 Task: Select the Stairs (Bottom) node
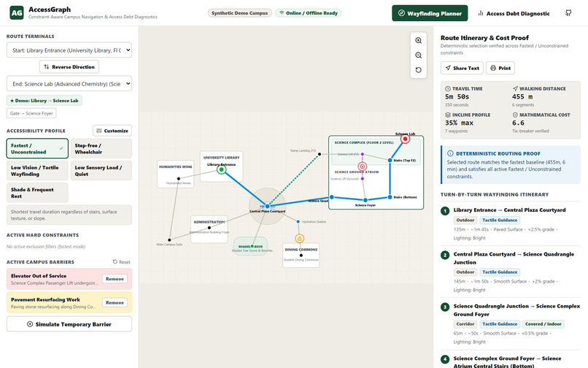click(390, 196)
